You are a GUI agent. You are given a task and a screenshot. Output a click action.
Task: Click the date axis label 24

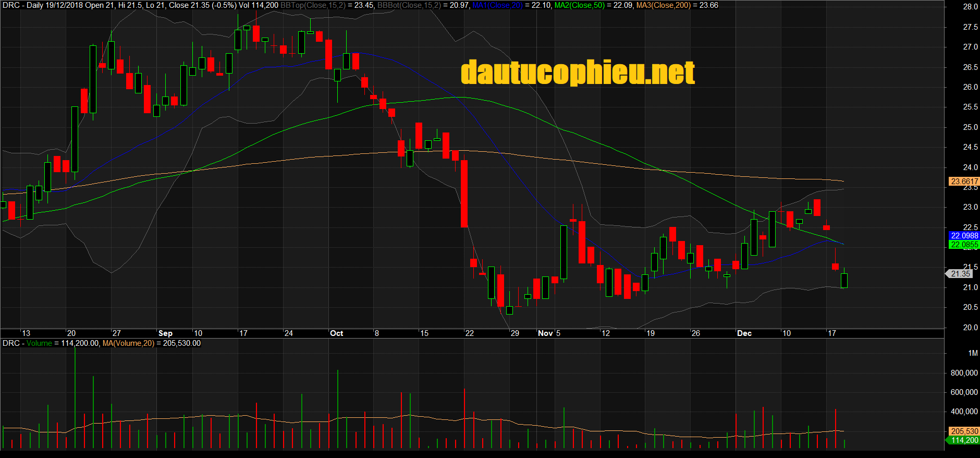coord(288,333)
